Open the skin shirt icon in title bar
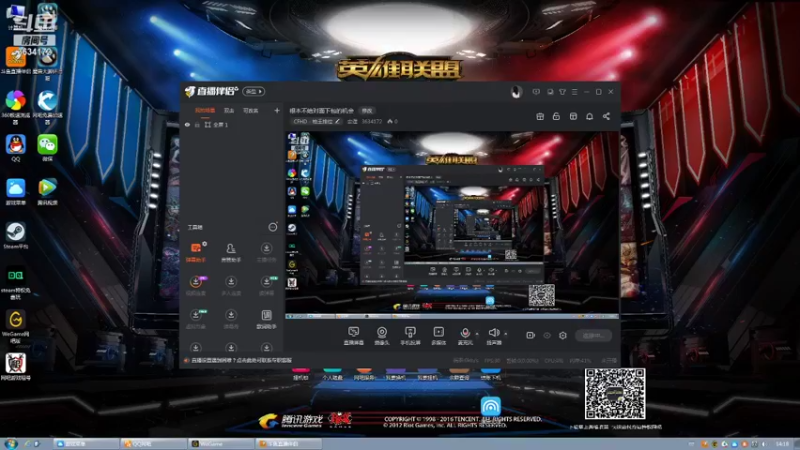 click(x=562, y=92)
